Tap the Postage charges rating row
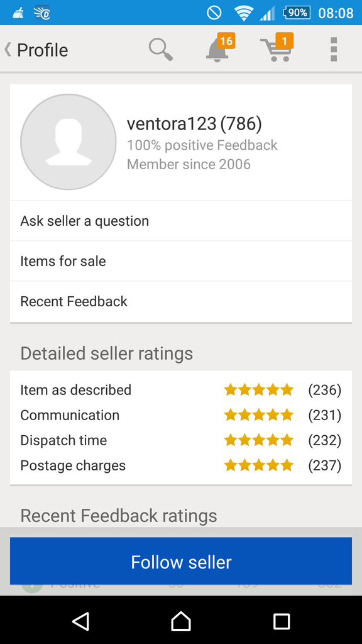 181,465
